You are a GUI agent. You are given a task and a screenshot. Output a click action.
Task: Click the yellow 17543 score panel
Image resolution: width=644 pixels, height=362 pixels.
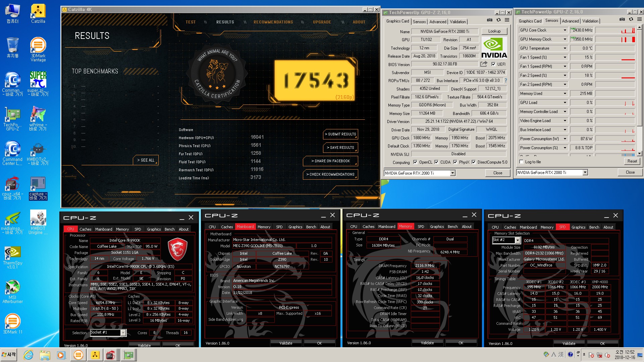pos(314,81)
